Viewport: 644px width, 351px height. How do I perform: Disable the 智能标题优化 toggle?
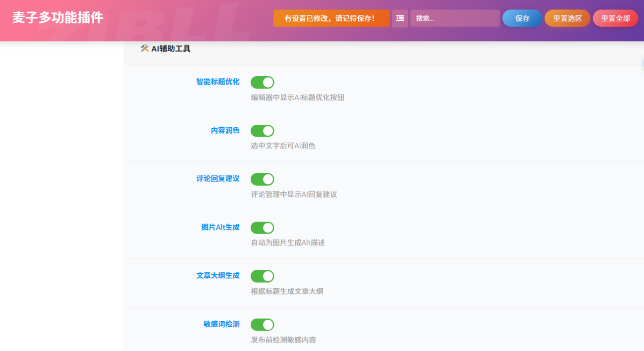pyautogui.click(x=262, y=82)
